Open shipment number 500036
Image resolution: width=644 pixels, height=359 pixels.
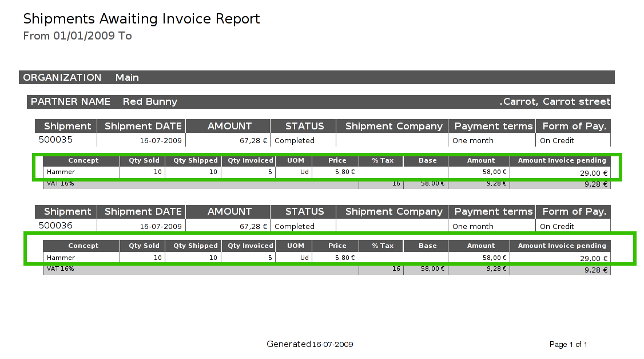55,226
